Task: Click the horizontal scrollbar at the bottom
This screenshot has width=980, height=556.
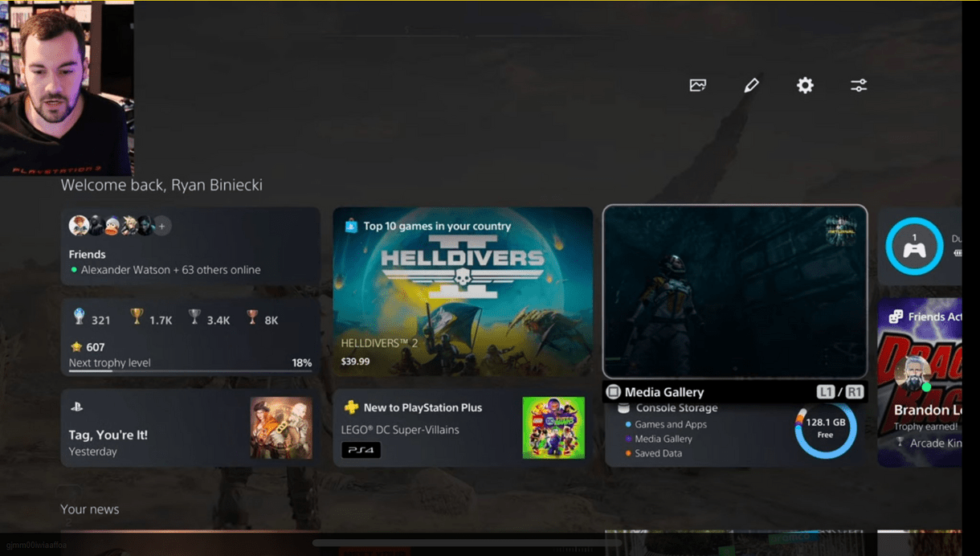Action: click(467, 543)
